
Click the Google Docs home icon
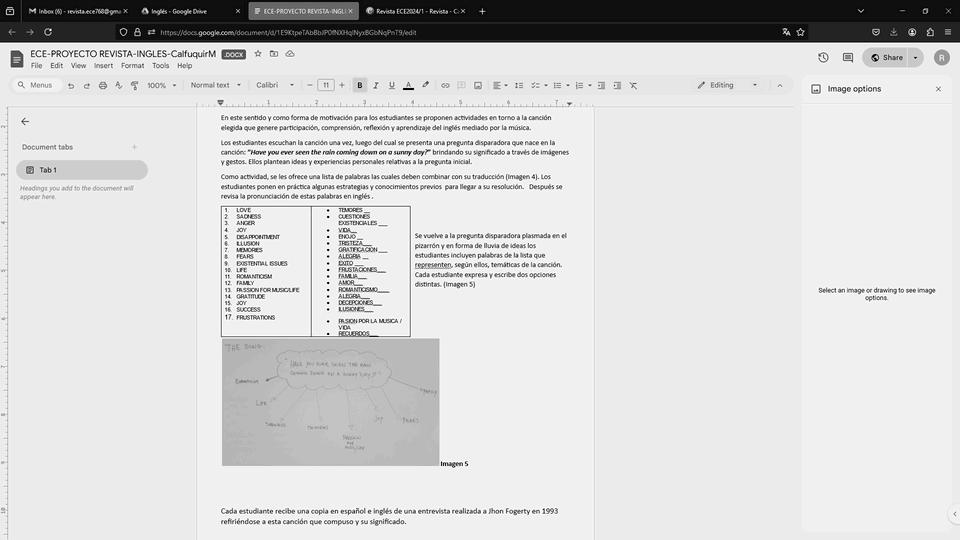coord(17,59)
